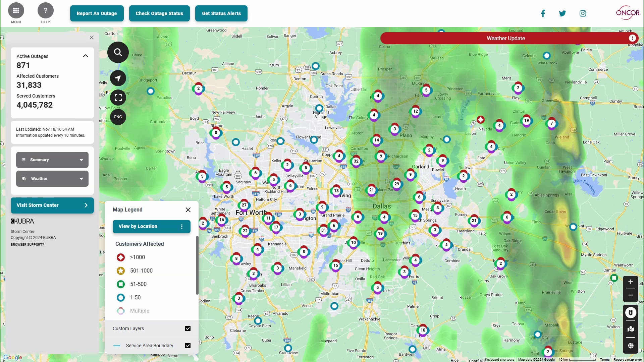Click the Report An Outage button
This screenshot has width=644, height=362.
coord(96,13)
